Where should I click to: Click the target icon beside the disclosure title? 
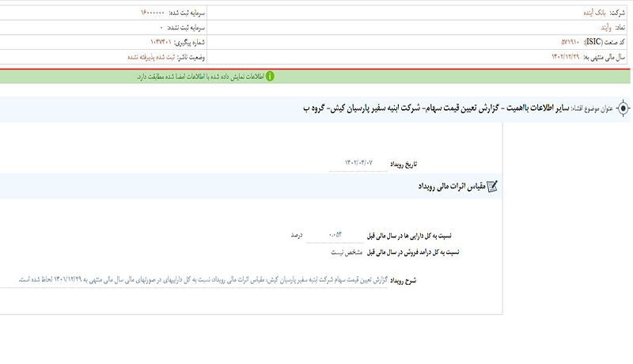coord(624,108)
